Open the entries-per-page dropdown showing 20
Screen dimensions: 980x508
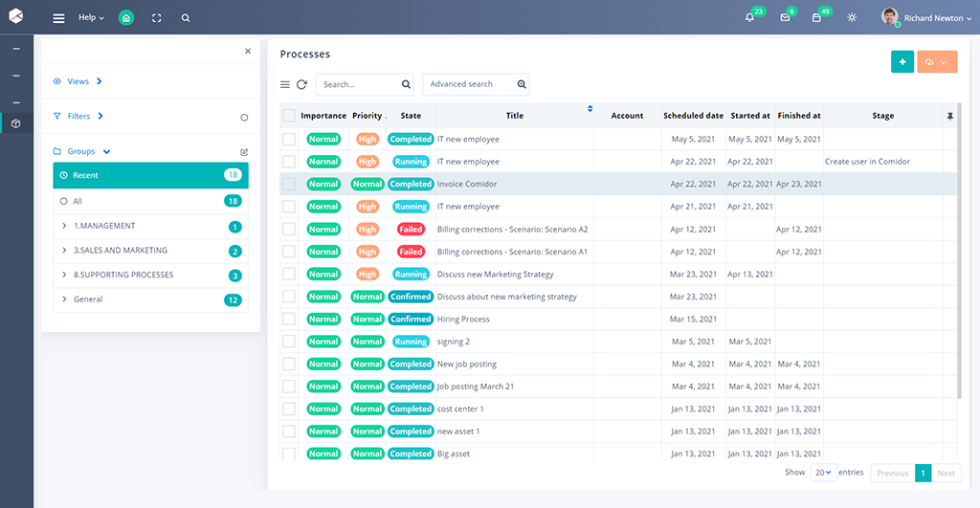click(x=823, y=473)
